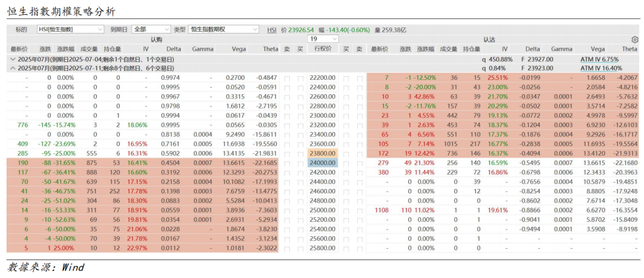Click the volume value 259.38亿
The height and width of the screenshot is (278, 644).
point(394,30)
